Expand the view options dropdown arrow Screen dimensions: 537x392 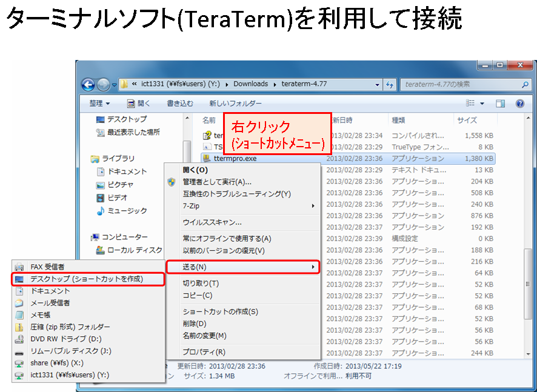pyautogui.click(x=482, y=104)
